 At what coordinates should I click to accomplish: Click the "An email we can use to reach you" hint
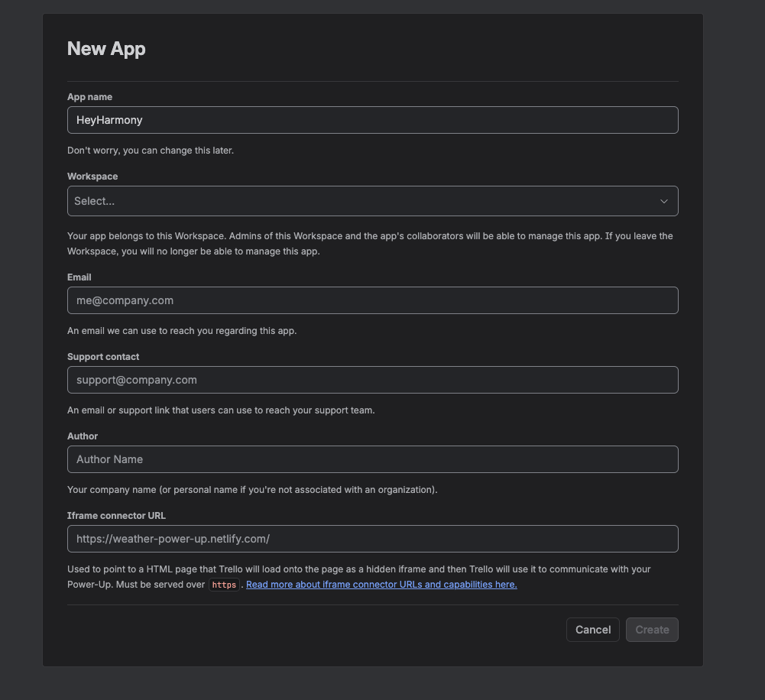pos(182,331)
